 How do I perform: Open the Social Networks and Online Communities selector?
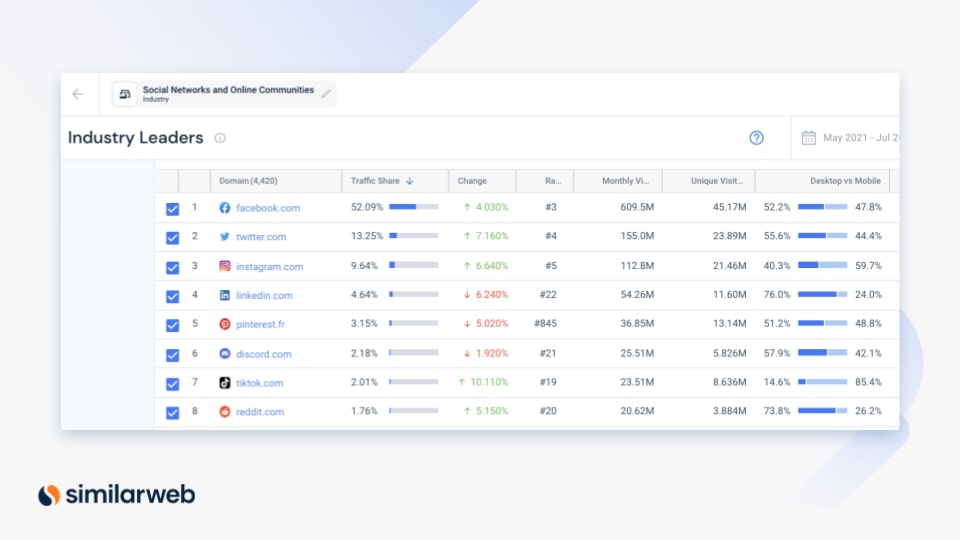(x=223, y=94)
